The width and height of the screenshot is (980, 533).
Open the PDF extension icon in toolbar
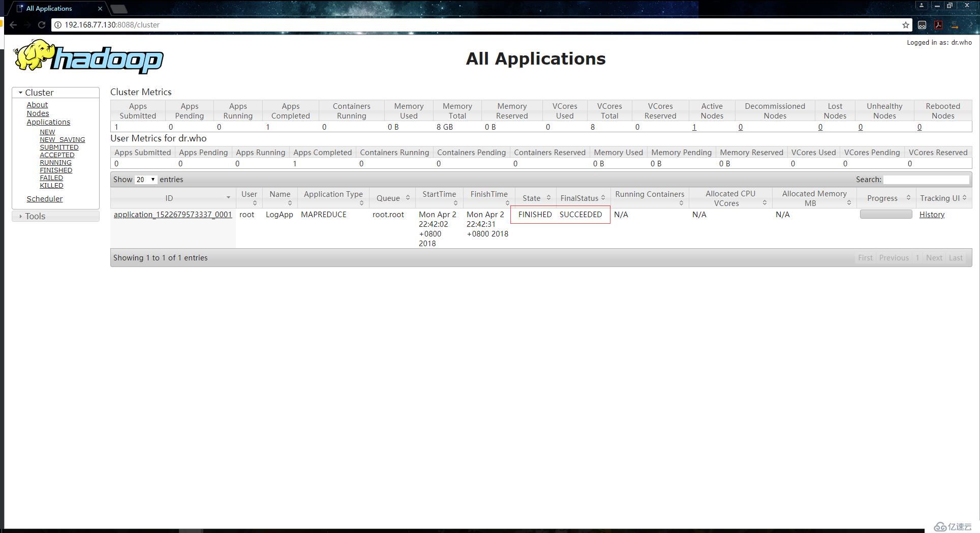[938, 25]
